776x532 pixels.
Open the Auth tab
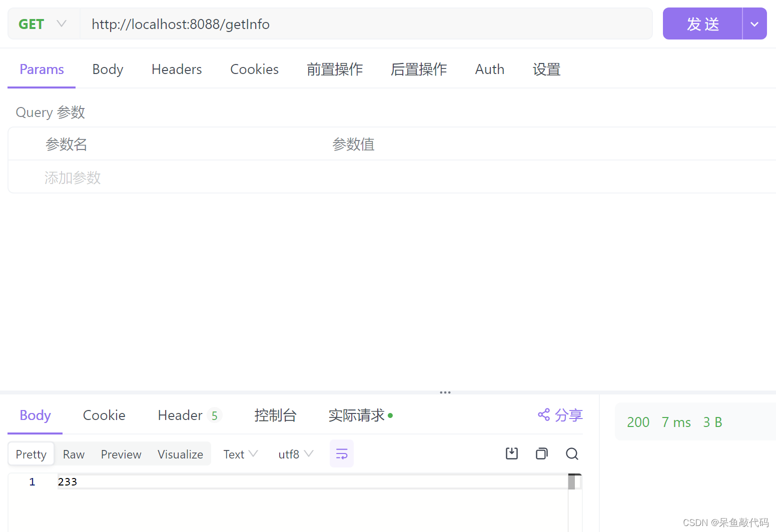tap(490, 69)
